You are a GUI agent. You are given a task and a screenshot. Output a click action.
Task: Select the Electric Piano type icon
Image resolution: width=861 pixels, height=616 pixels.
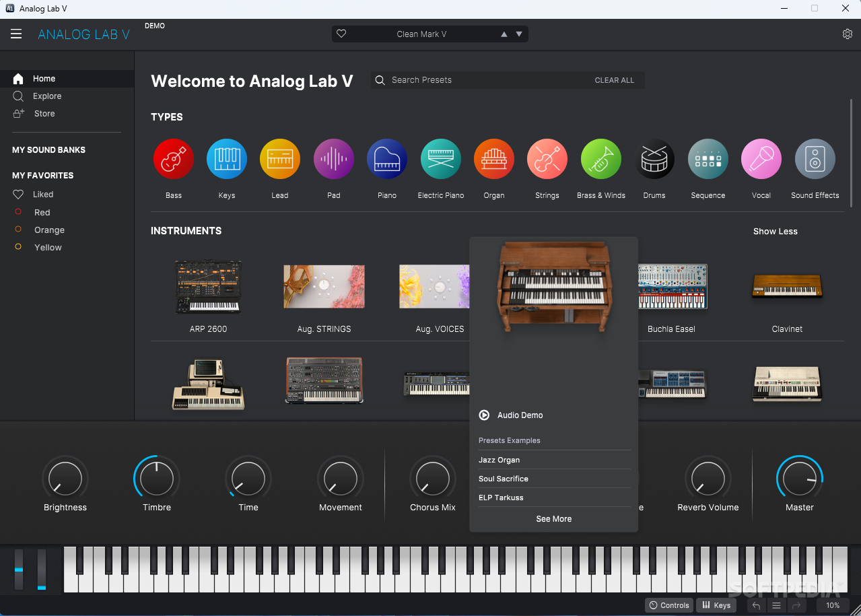pyautogui.click(x=441, y=159)
